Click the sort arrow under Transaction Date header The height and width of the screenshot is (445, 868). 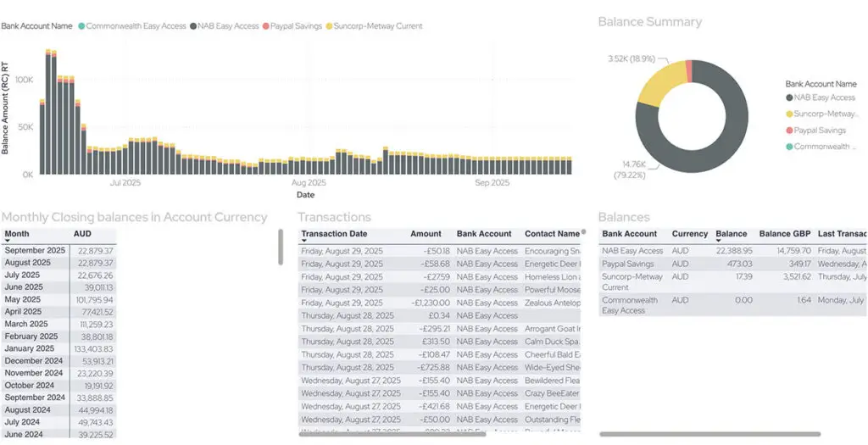click(305, 242)
